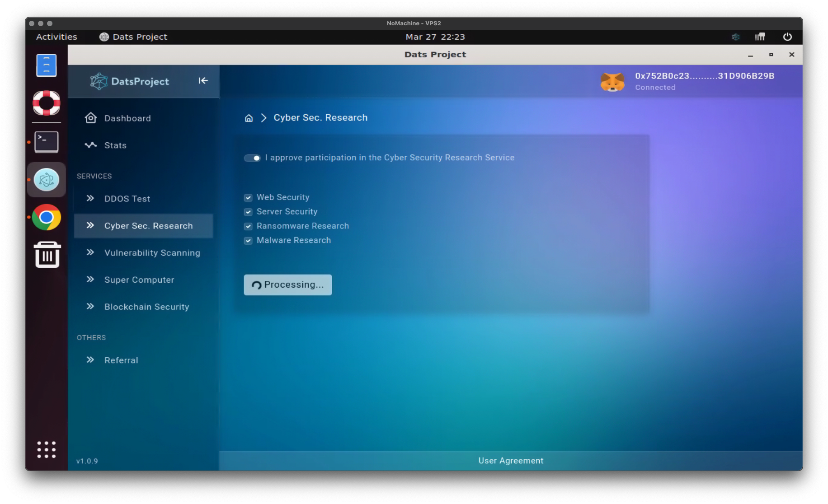Screen dimensions: 828x504
Task: Select Dats Project app icon in dock
Action: [x=46, y=180]
